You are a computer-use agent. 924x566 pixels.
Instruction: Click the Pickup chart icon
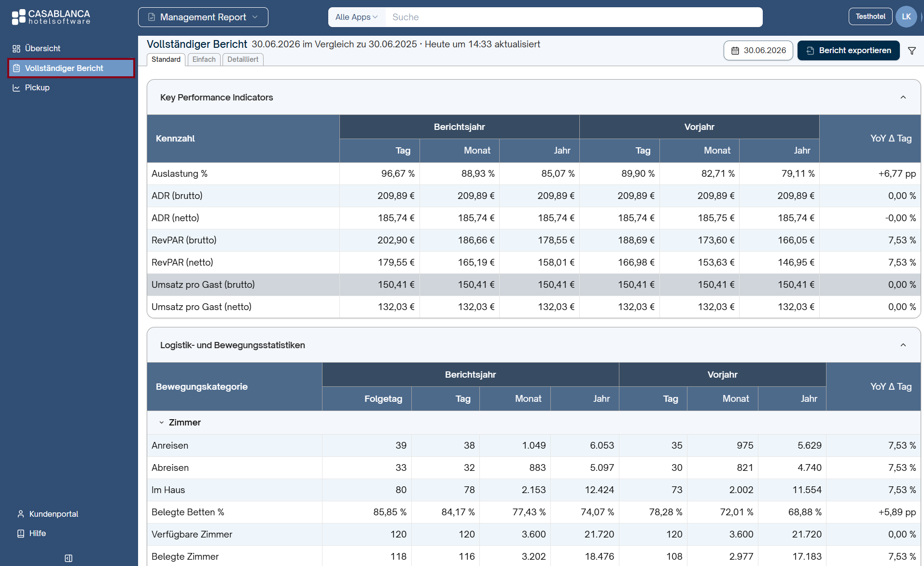[16, 87]
